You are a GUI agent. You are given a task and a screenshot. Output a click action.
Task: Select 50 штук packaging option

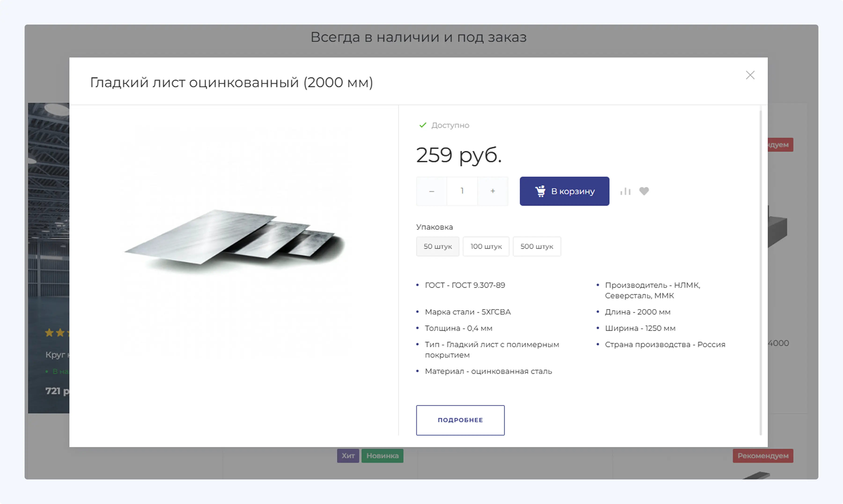[x=438, y=247]
